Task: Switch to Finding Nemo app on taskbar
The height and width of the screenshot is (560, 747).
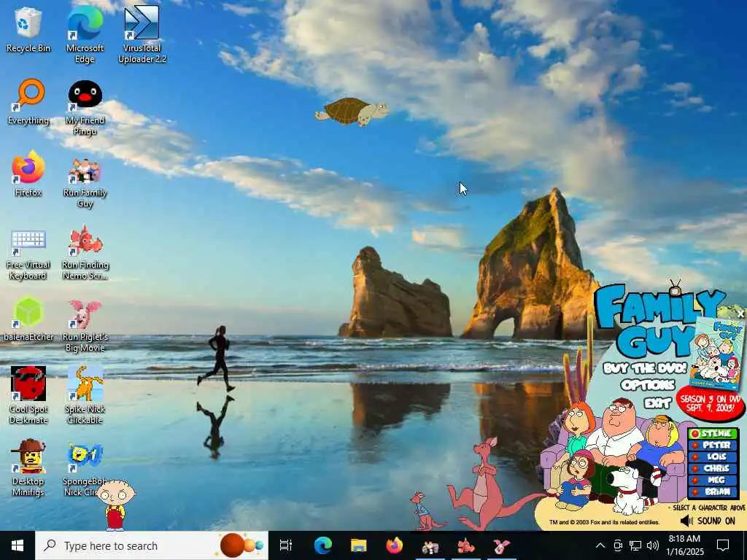Action: pos(466,545)
